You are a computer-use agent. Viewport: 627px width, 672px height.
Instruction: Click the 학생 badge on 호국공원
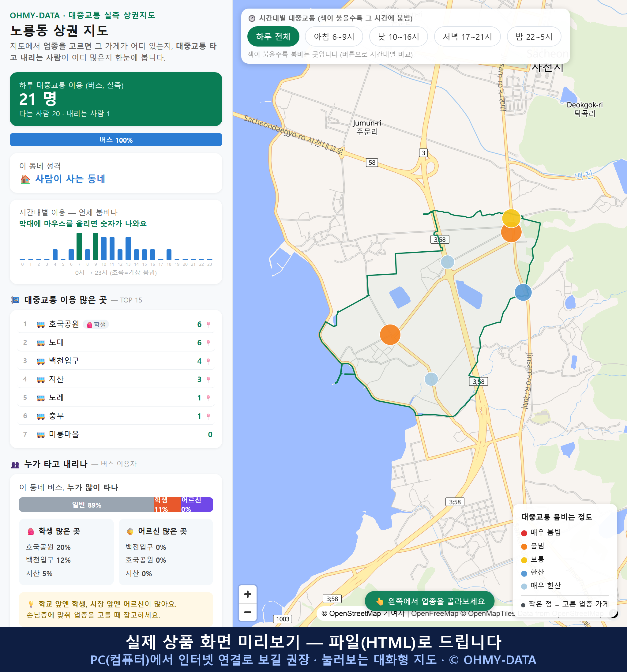tap(96, 325)
